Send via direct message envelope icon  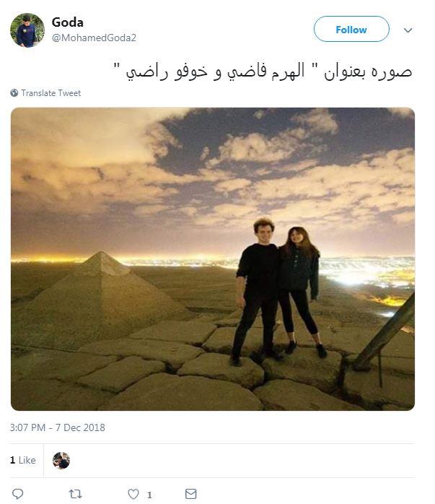coord(190,494)
